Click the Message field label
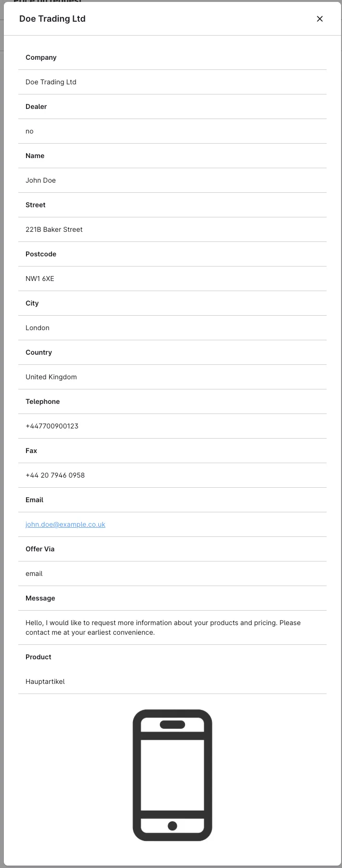The width and height of the screenshot is (342, 868). 40,598
